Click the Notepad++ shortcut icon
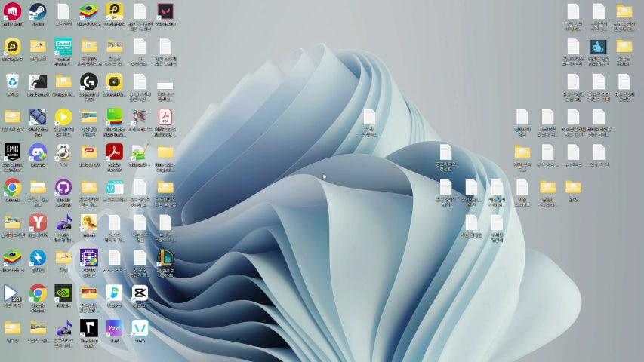This screenshot has height=362, width=644. pyautogui.click(x=139, y=152)
